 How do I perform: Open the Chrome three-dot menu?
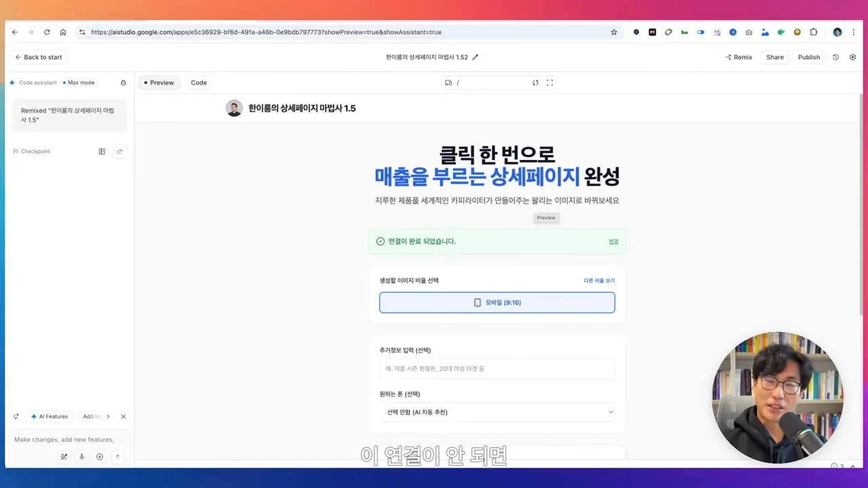[x=854, y=32]
